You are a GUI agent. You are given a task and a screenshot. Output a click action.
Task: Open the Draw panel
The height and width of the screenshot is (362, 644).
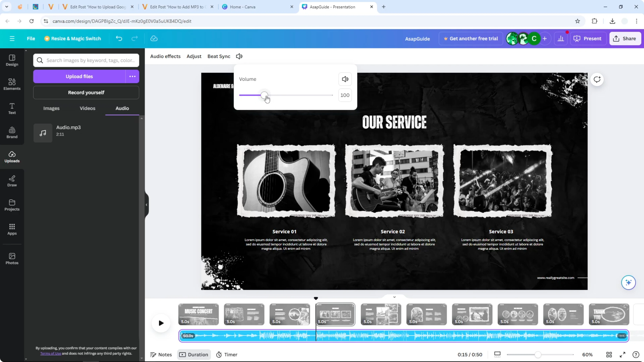(12, 181)
